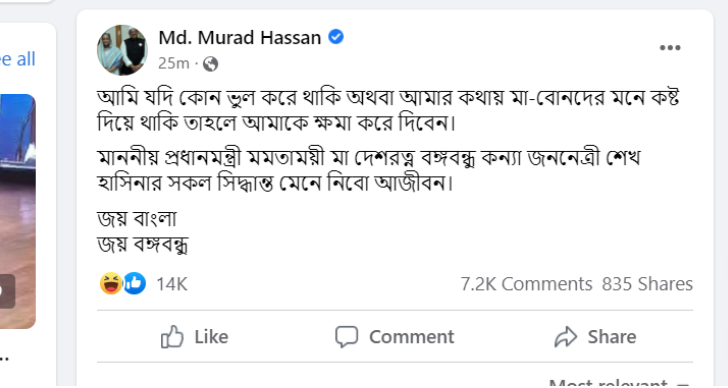
Task: Click the arrow Share icon
Action: (566, 337)
